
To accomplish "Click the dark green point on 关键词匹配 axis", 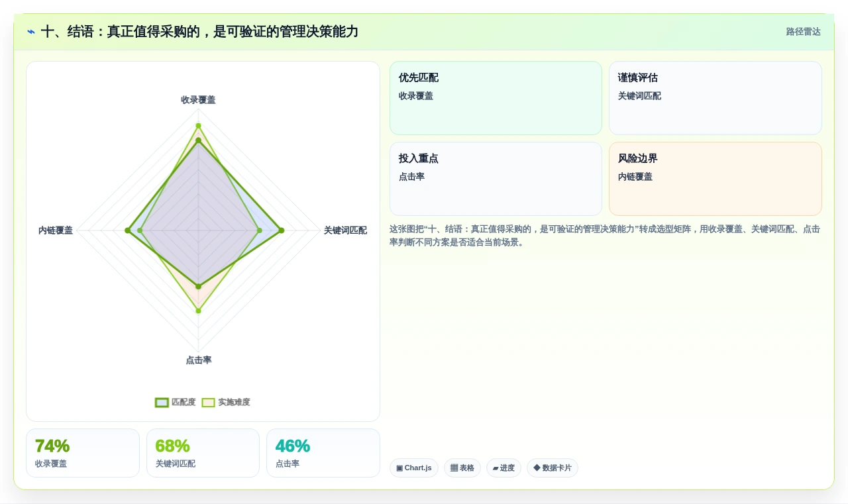I will pyautogui.click(x=281, y=230).
